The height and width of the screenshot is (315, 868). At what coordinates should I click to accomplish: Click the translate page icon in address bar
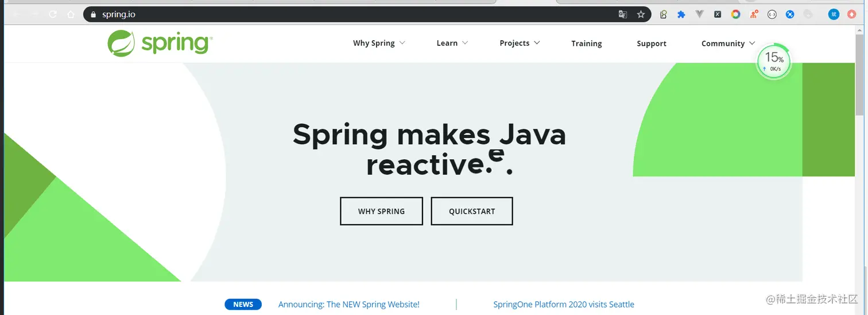tap(623, 14)
